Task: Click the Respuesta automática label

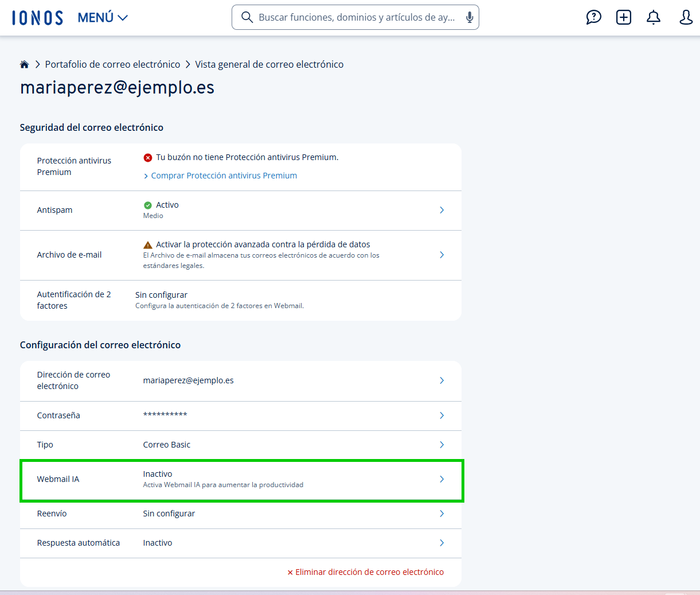Action: click(x=79, y=543)
